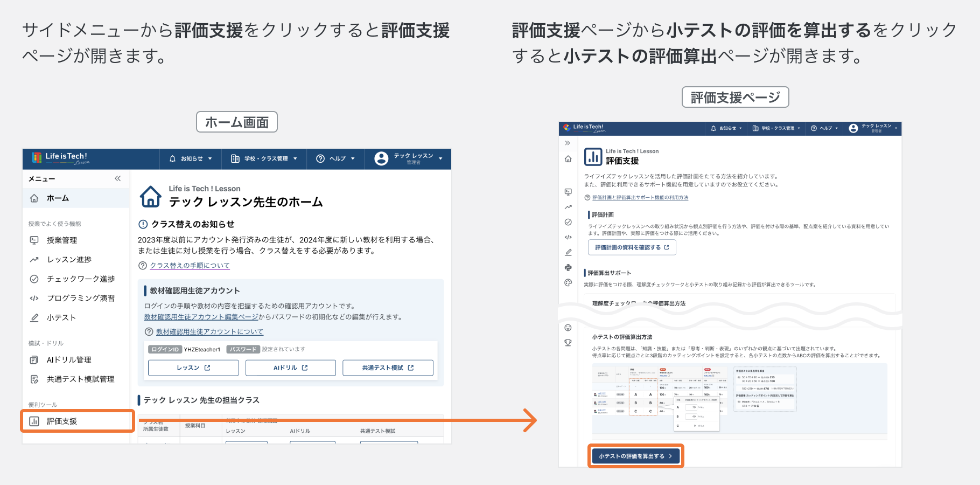980x485 pixels.
Task: Click 共通テスト模試 external link button
Action: [388, 368]
